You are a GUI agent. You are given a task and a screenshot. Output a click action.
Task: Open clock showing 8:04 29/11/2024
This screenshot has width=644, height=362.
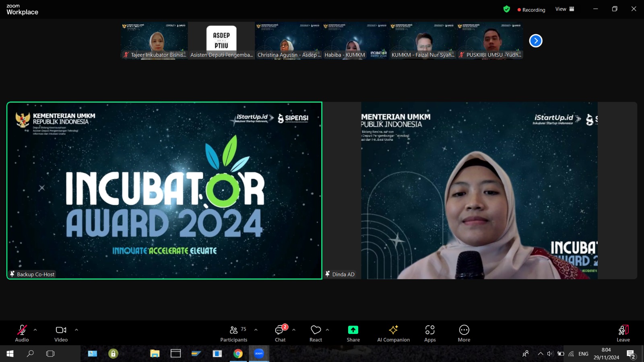tap(606, 354)
